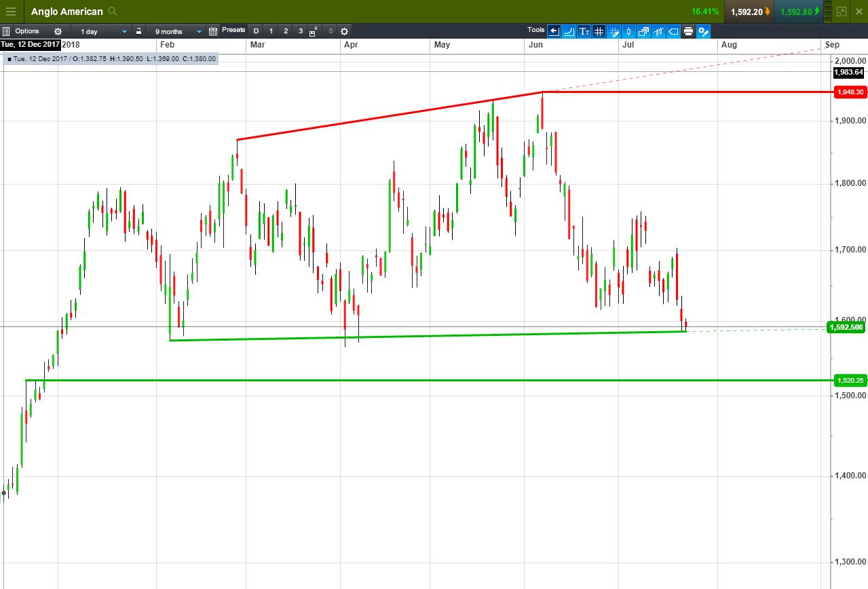This screenshot has width=868, height=589.
Task: Choose the candlestick chart type icon
Action: coord(628,31)
